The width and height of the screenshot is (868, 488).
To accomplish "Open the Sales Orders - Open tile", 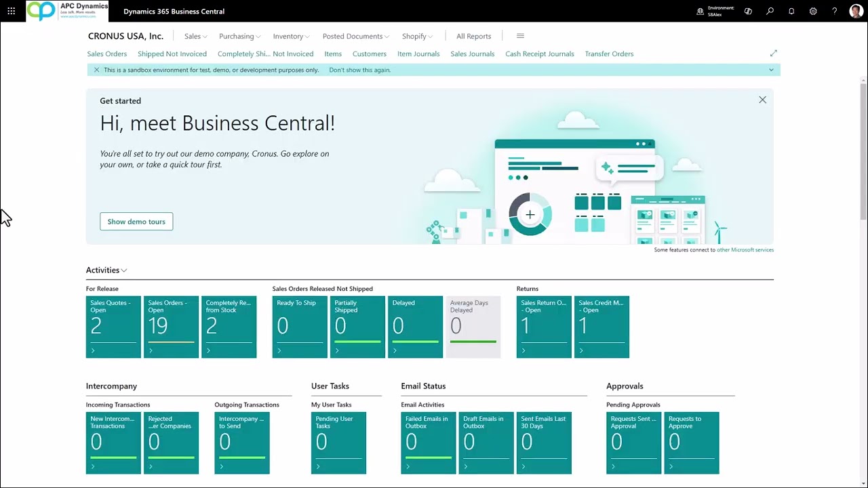I will 172,327.
